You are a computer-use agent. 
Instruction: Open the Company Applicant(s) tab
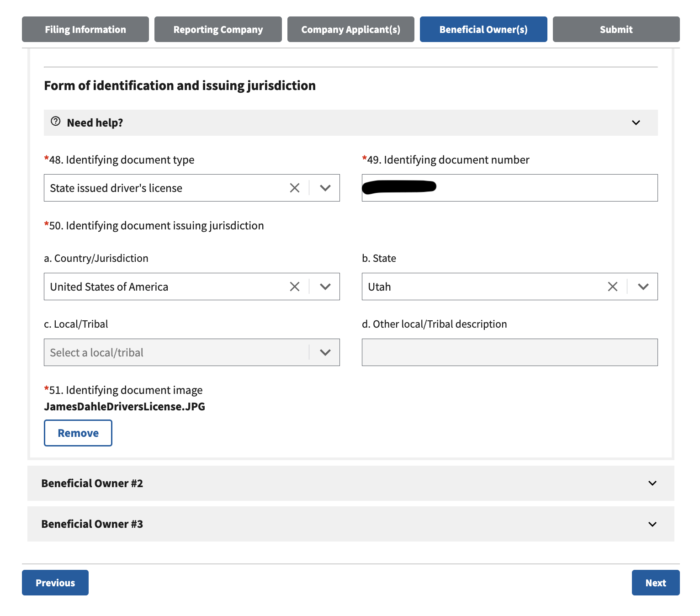[x=350, y=29]
